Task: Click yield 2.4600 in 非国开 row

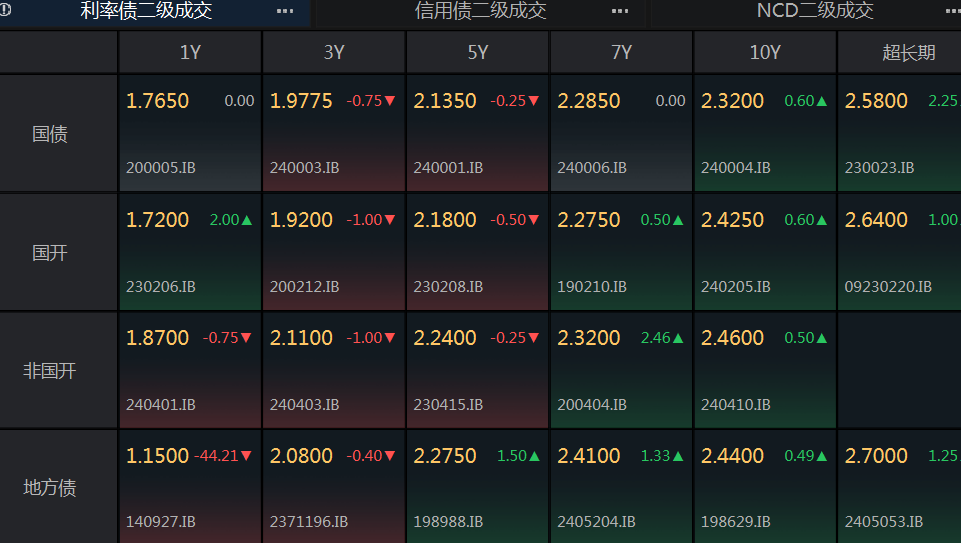Action: click(x=732, y=338)
